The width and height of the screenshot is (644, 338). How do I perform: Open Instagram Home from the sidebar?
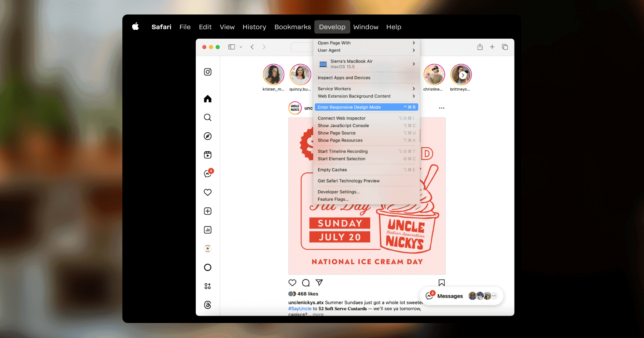pyautogui.click(x=208, y=99)
